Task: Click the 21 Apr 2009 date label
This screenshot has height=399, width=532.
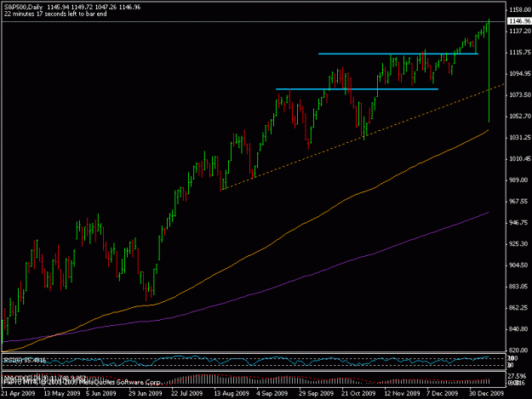Action: click(x=19, y=393)
